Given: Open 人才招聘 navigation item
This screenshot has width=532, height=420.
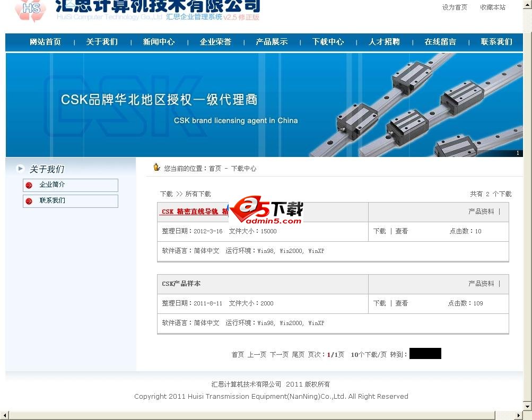Looking at the screenshot, I should (x=385, y=42).
